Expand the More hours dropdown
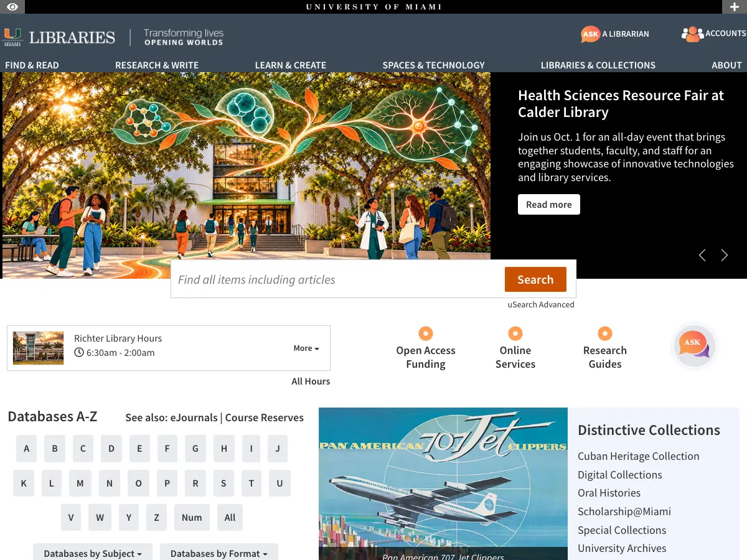 306,348
